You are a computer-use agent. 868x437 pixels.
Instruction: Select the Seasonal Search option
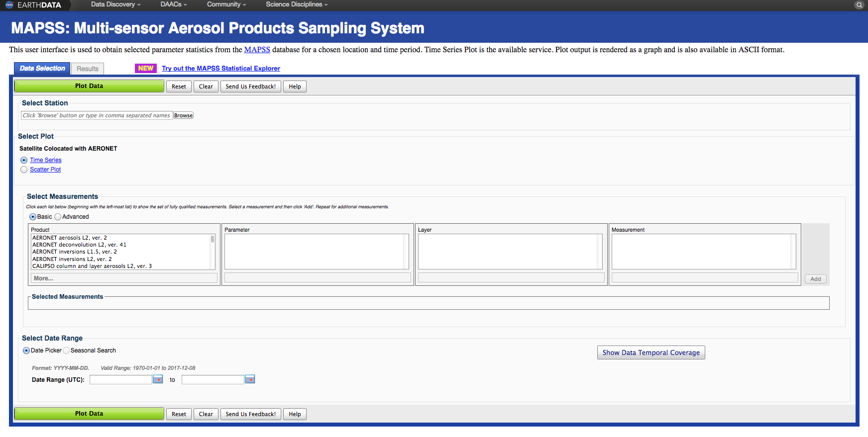point(66,350)
